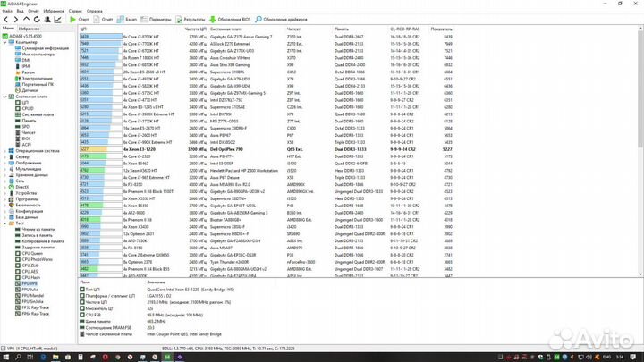The image size is (644, 362).
Task: Open the Сервис menu
Action: pos(75,11)
